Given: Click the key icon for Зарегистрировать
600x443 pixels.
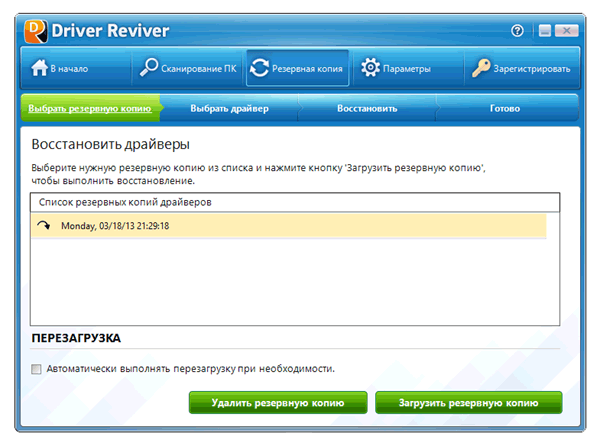Looking at the screenshot, I should pyautogui.click(x=481, y=68).
